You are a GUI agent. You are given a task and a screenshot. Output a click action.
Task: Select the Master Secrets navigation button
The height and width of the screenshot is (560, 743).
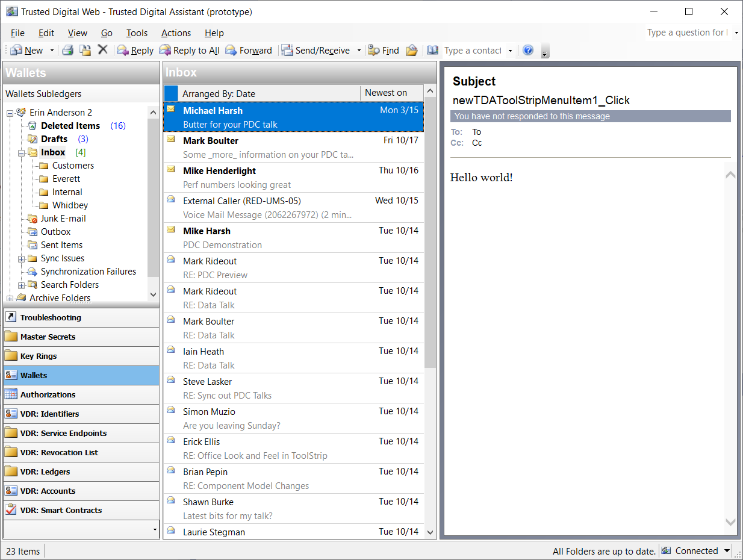tap(81, 337)
